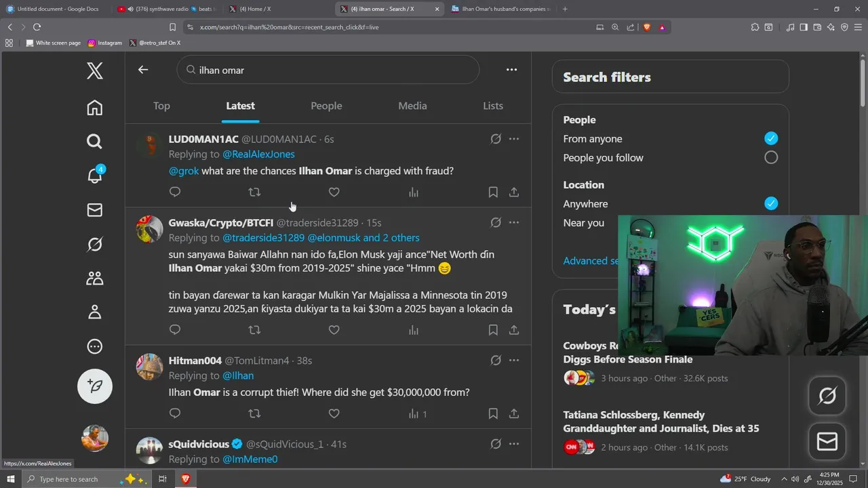Click taskbar search box
This screenshot has height=488, width=868.
point(87,479)
